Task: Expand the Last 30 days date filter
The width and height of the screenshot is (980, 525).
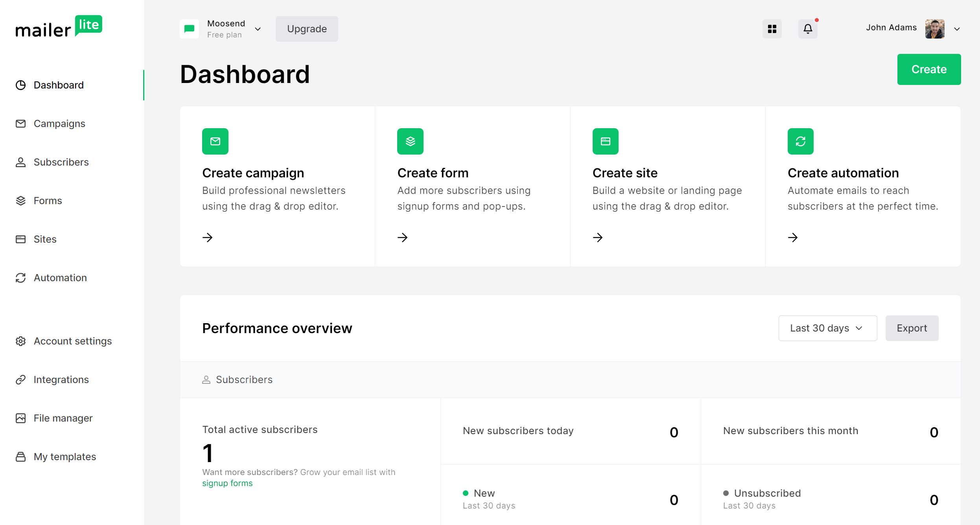Action: point(826,328)
